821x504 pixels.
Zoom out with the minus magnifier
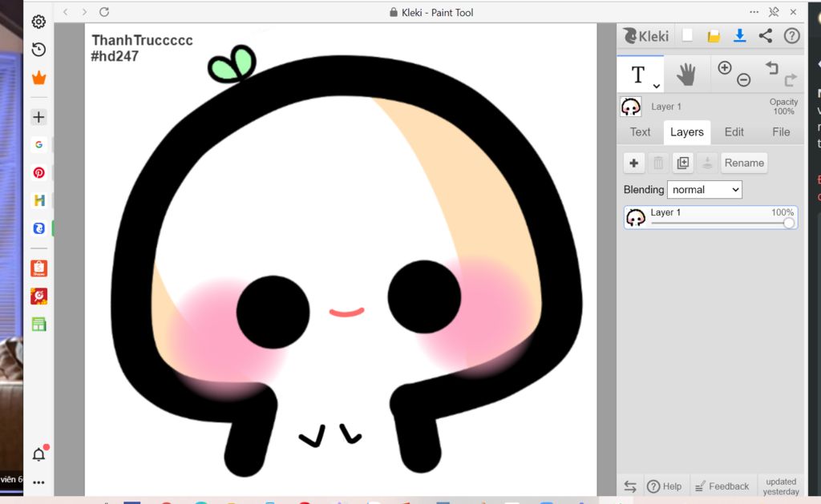(743, 79)
